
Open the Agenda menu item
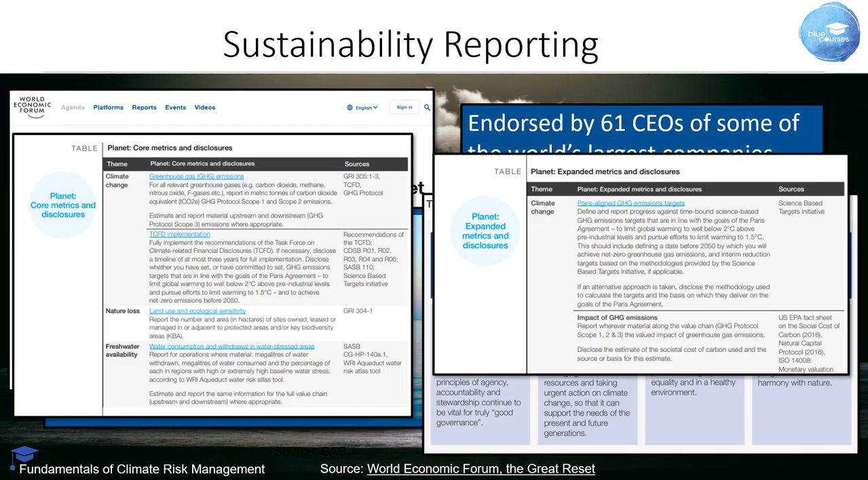pyautogui.click(x=73, y=107)
